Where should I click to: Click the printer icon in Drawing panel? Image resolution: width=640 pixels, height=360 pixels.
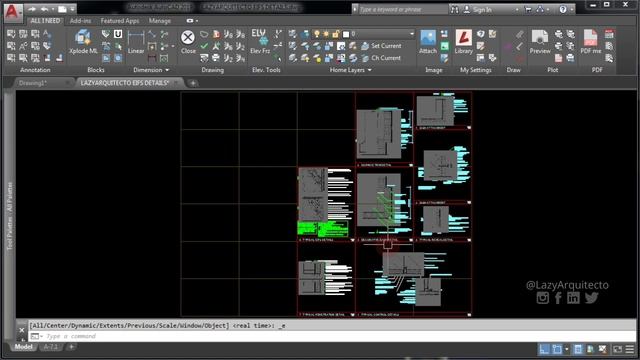point(216,58)
